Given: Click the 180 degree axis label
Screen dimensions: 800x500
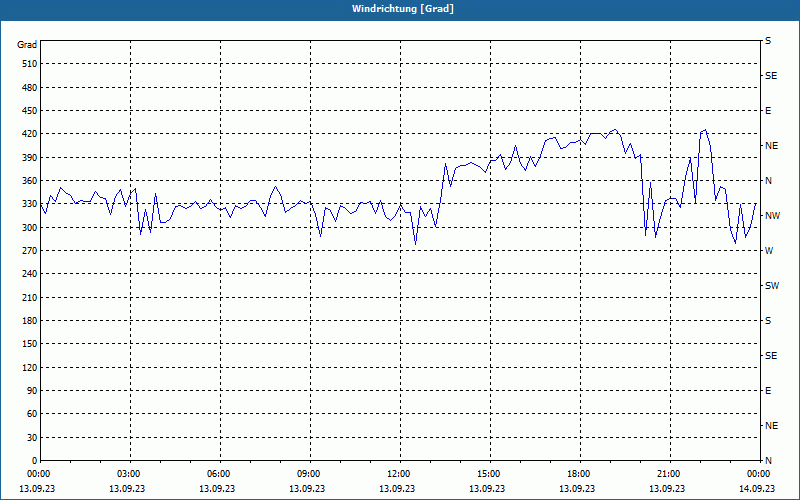Looking at the screenshot, I should [30, 321].
